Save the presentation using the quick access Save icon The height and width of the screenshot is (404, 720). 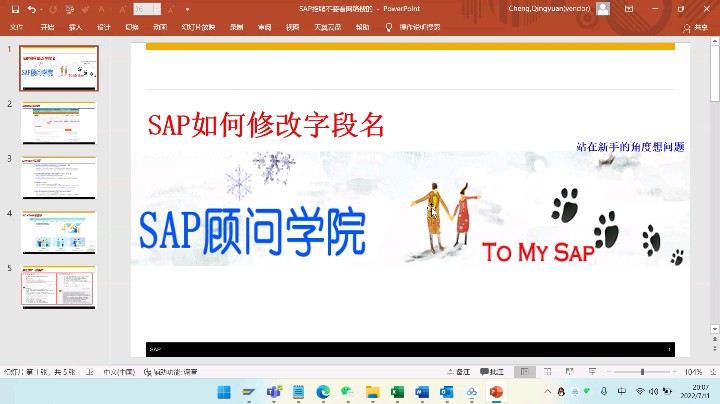point(15,9)
